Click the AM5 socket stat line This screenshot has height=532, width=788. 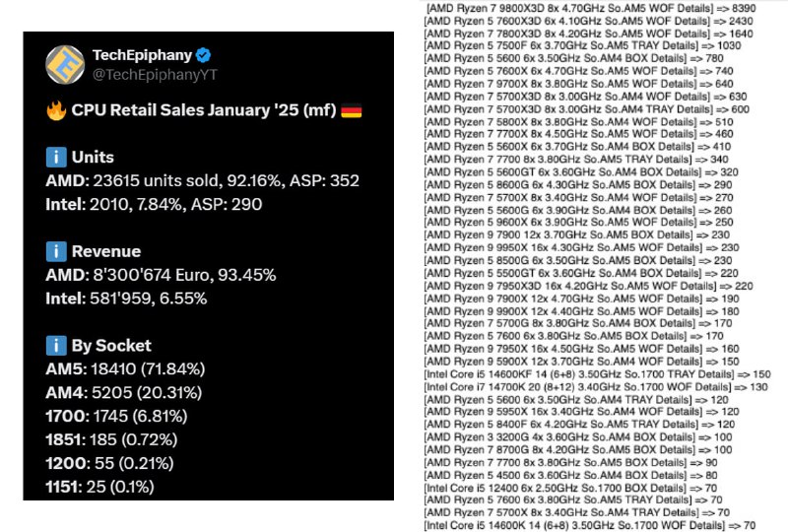tap(125, 368)
